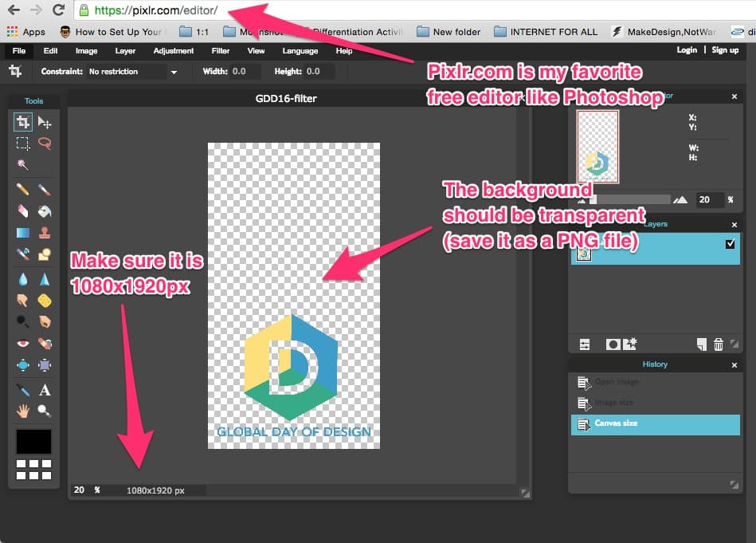Open the color swatches grid below main color

[x=33, y=469]
